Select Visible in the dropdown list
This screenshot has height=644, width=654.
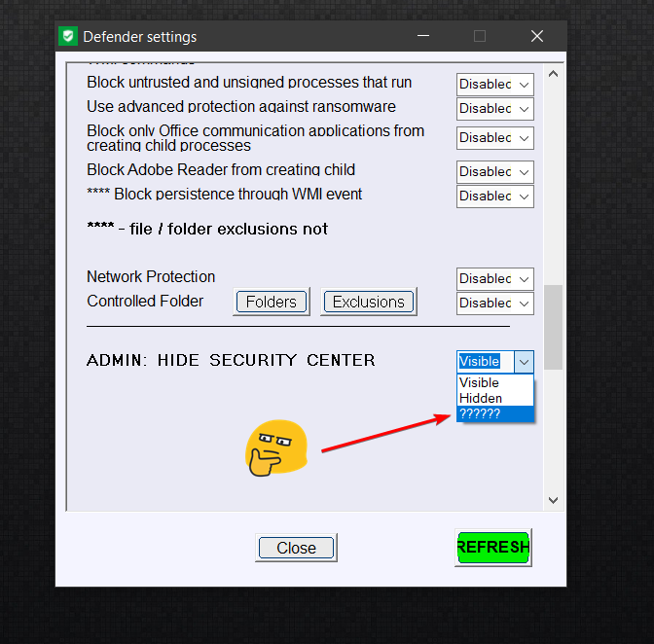click(x=494, y=382)
